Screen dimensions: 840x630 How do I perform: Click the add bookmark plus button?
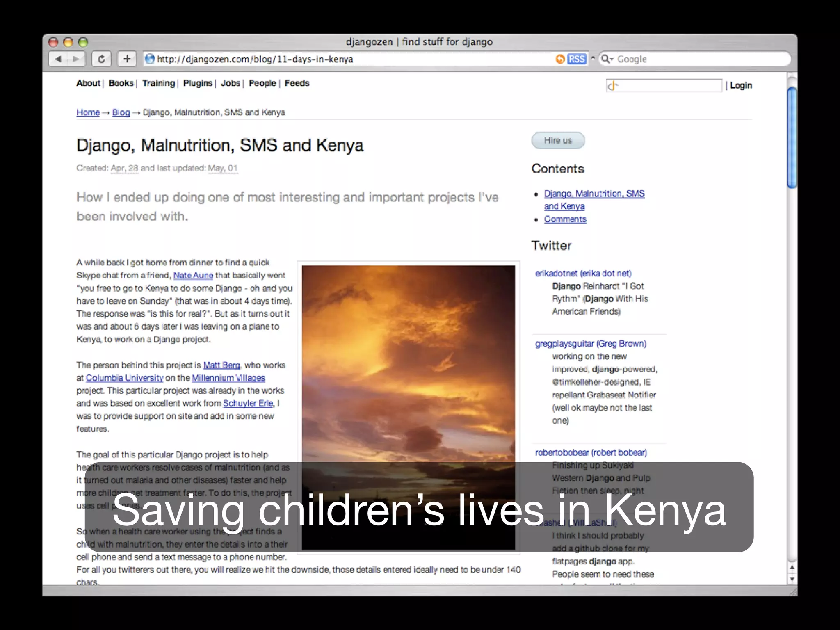coord(127,59)
